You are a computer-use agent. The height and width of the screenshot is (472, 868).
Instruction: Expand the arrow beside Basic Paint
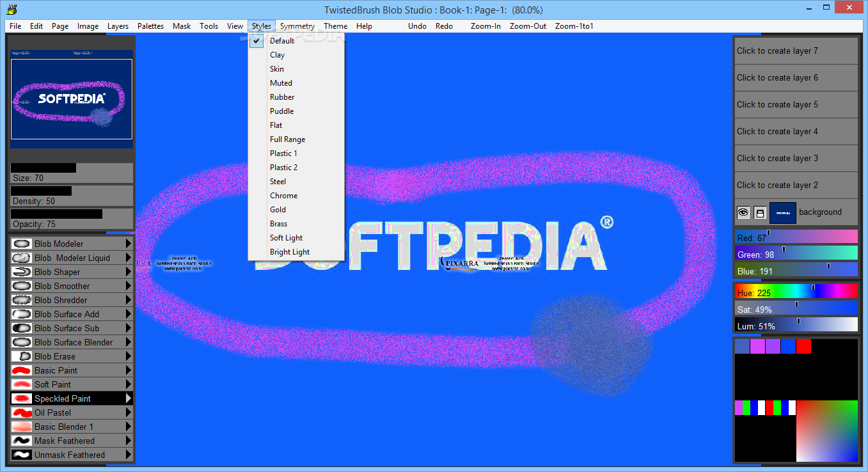(x=128, y=370)
